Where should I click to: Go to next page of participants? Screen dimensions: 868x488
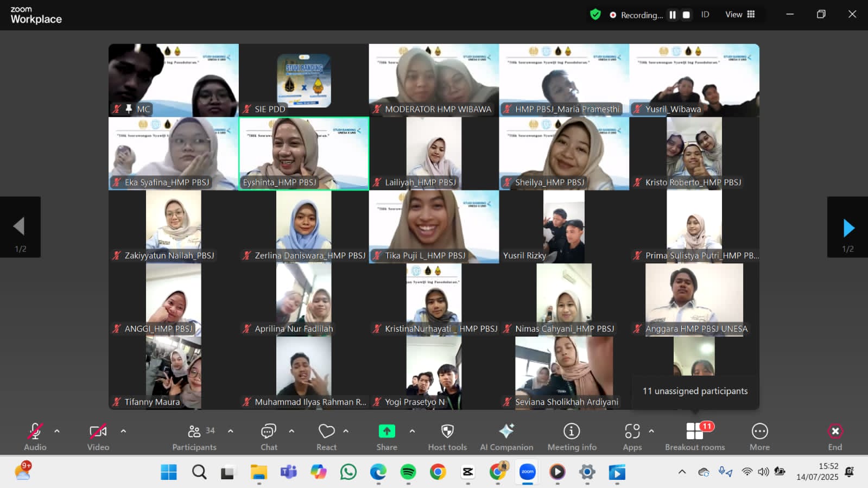pos(848,228)
